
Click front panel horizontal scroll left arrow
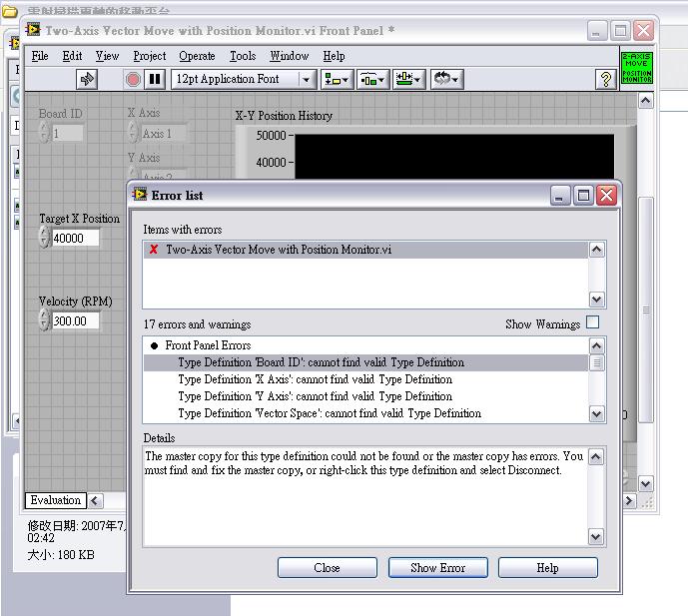(x=95, y=500)
